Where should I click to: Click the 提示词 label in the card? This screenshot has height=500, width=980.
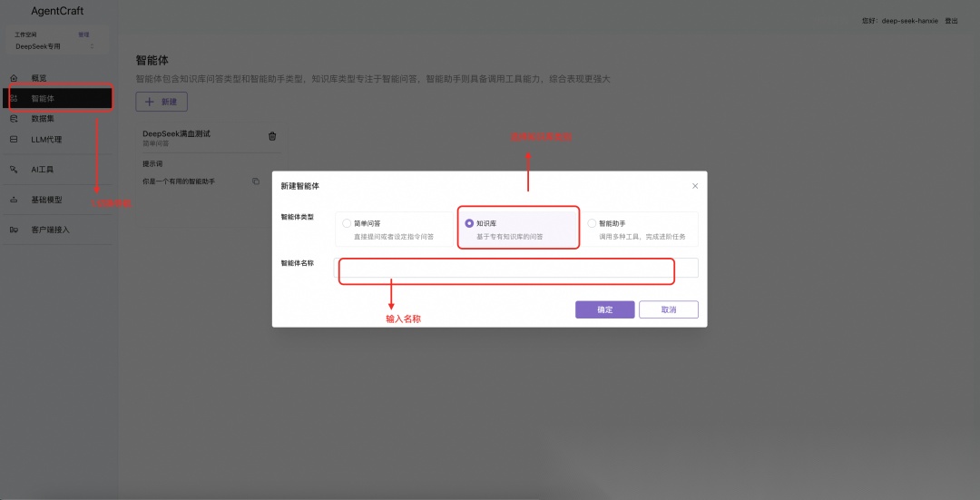[152, 163]
